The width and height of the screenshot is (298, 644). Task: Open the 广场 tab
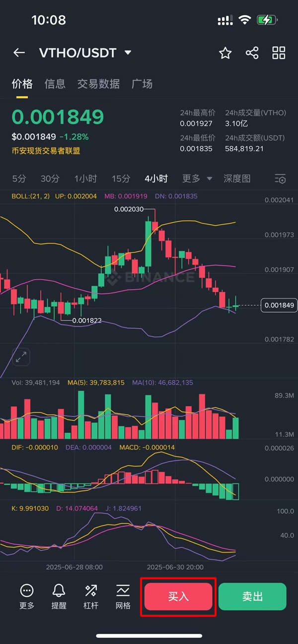pos(142,84)
